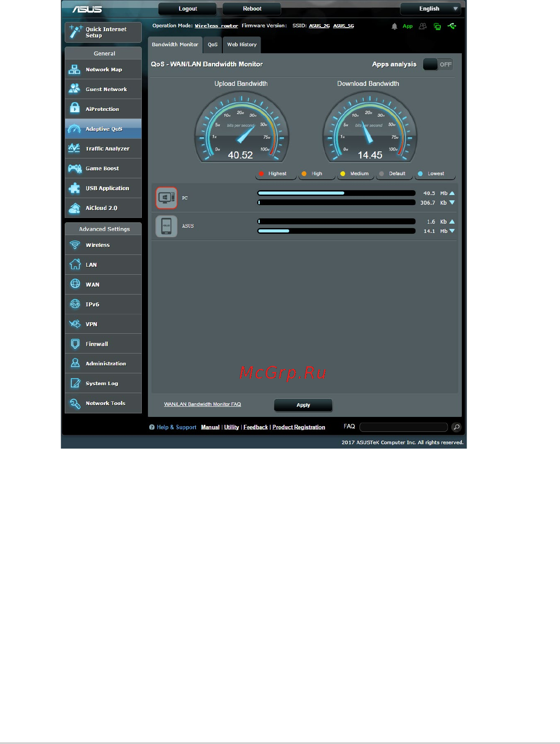Click the Help & Support question icon
560x744 pixels.
pos(152,427)
